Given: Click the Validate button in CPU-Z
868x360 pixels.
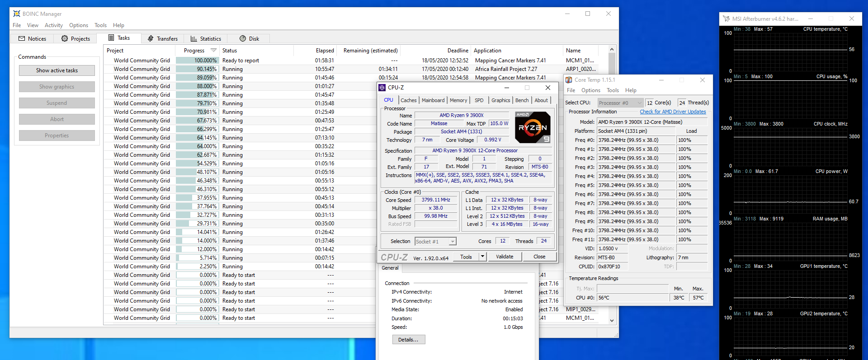Looking at the screenshot, I should pos(505,257).
